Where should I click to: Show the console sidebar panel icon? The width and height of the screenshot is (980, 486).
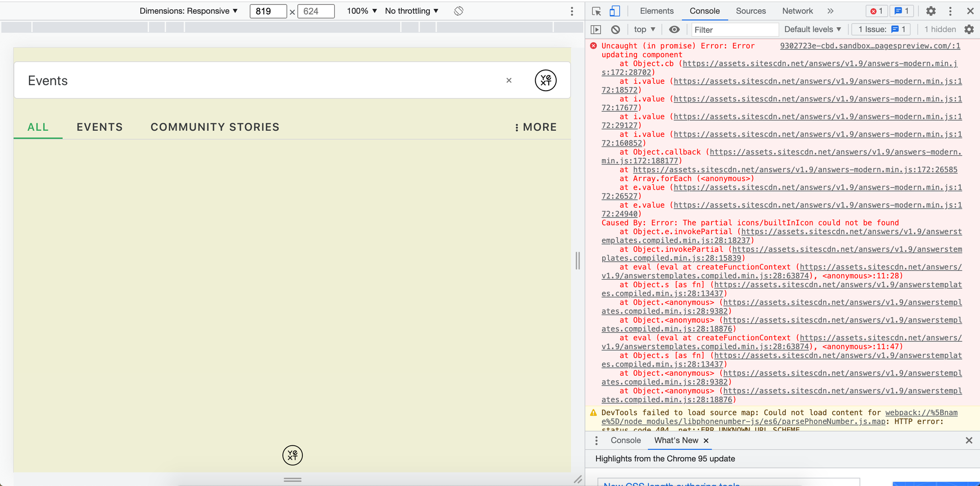tap(596, 29)
